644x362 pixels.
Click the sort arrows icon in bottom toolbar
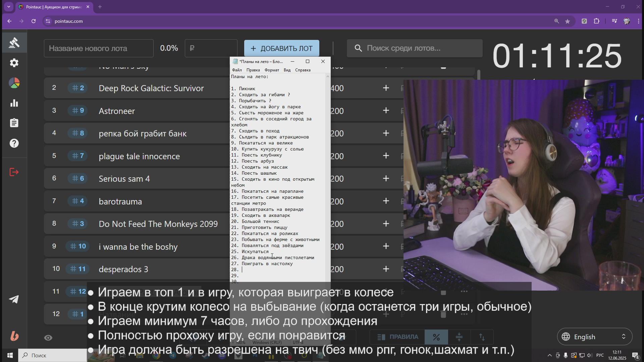coord(482,337)
